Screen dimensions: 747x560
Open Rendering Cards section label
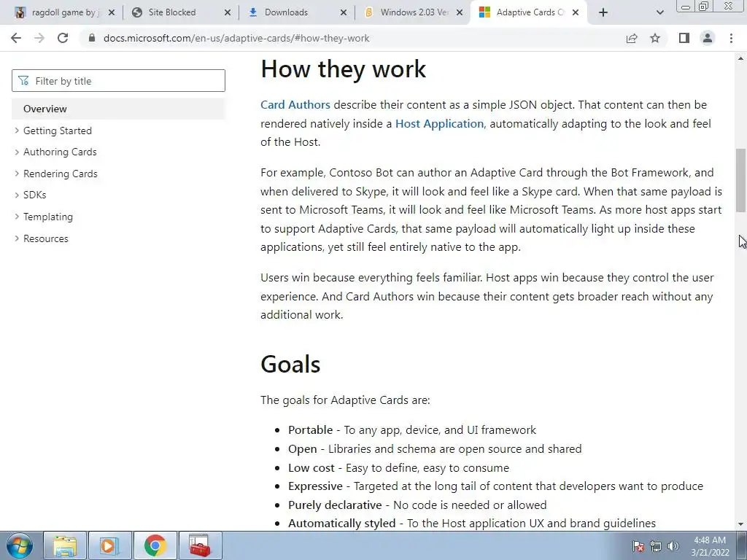pos(61,174)
